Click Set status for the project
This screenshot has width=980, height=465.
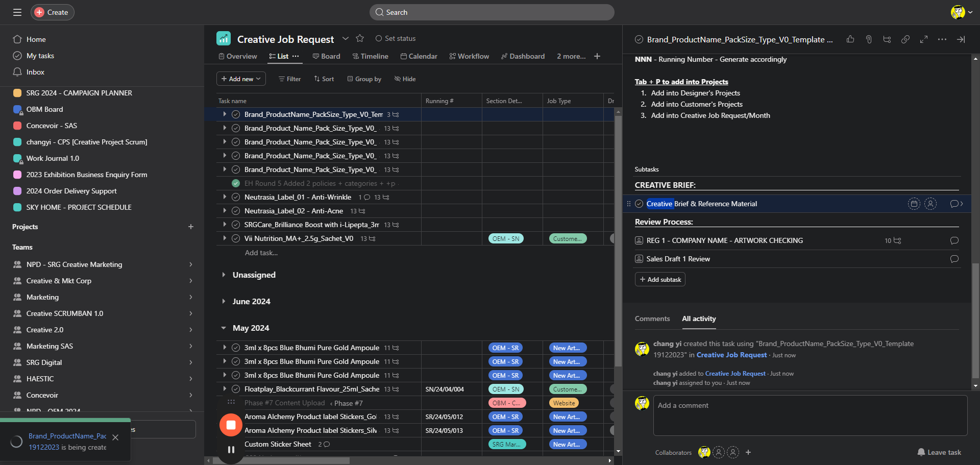[x=396, y=38]
